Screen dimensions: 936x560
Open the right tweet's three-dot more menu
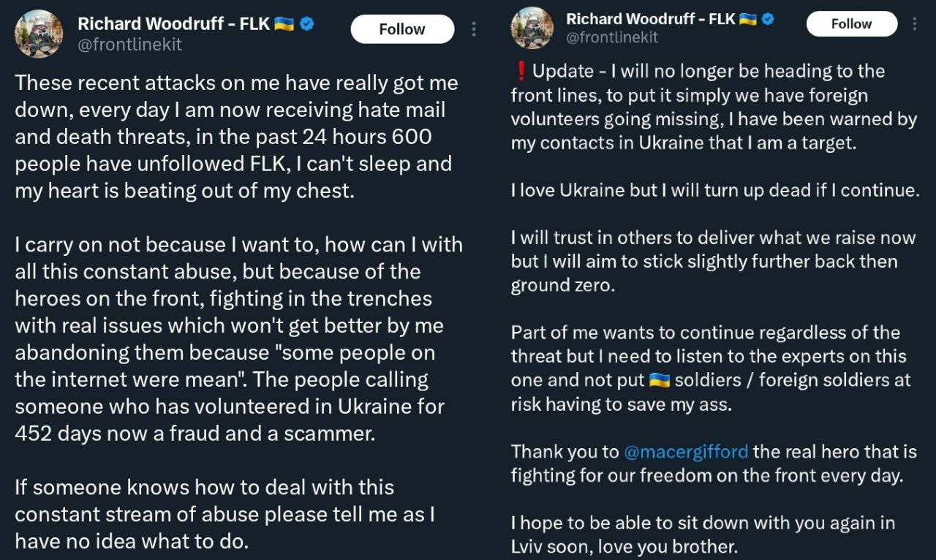tap(914, 23)
